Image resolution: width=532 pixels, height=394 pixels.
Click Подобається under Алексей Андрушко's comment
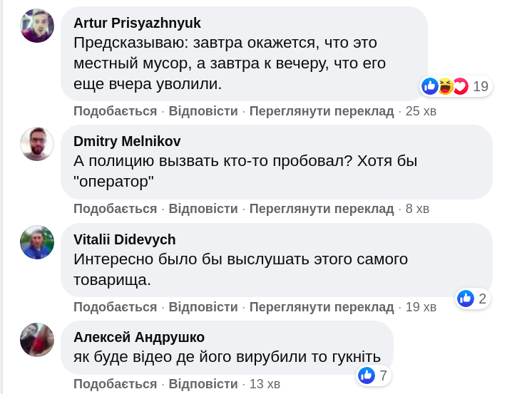tap(115, 384)
